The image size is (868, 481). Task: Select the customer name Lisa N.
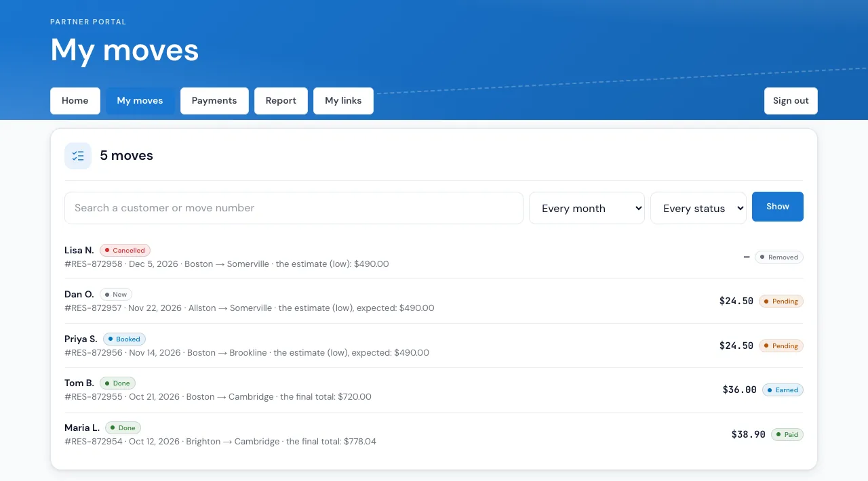(x=79, y=250)
